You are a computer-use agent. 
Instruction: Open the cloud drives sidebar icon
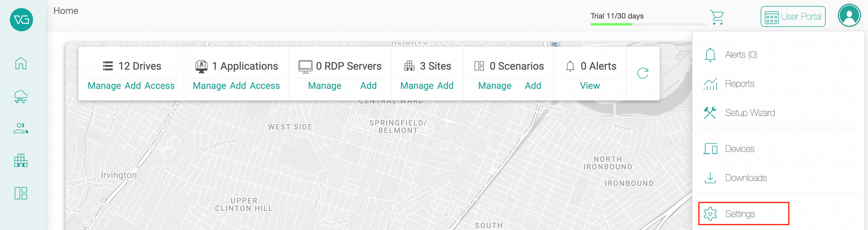tap(21, 97)
